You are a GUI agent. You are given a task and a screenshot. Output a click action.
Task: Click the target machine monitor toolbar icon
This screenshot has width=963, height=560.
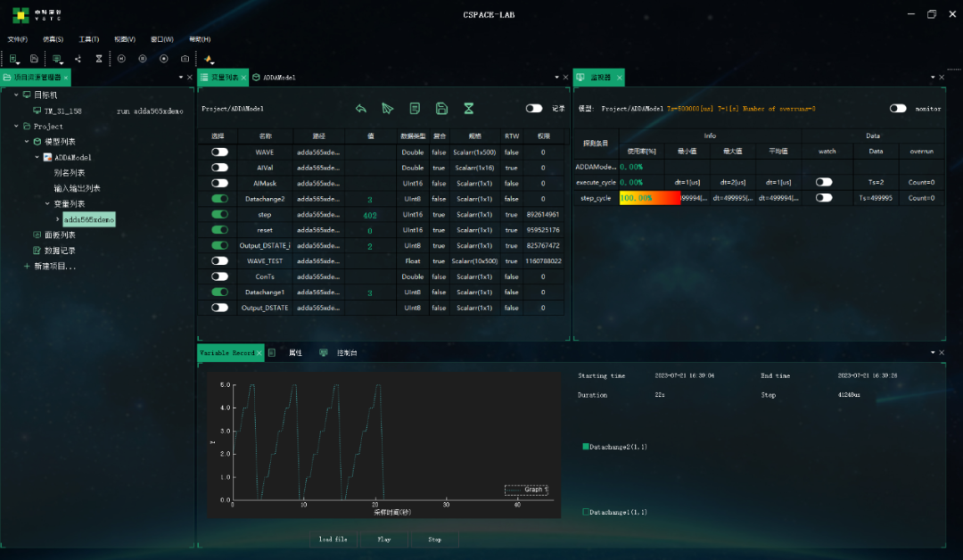click(57, 59)
